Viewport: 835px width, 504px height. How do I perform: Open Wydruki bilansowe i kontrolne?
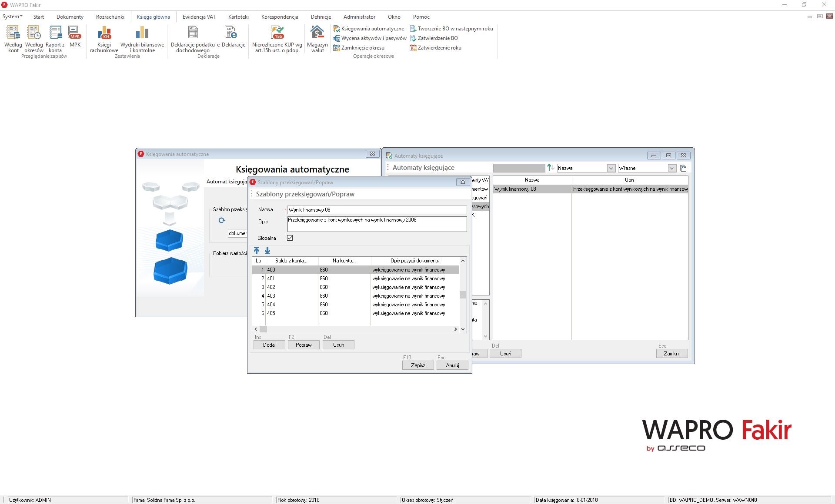(x=142, y=39)
